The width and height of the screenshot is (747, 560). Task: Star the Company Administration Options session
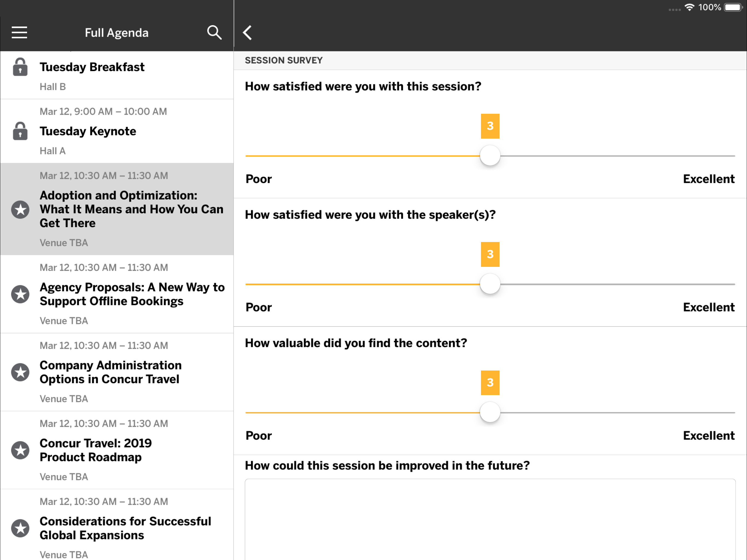coord(20,372)
